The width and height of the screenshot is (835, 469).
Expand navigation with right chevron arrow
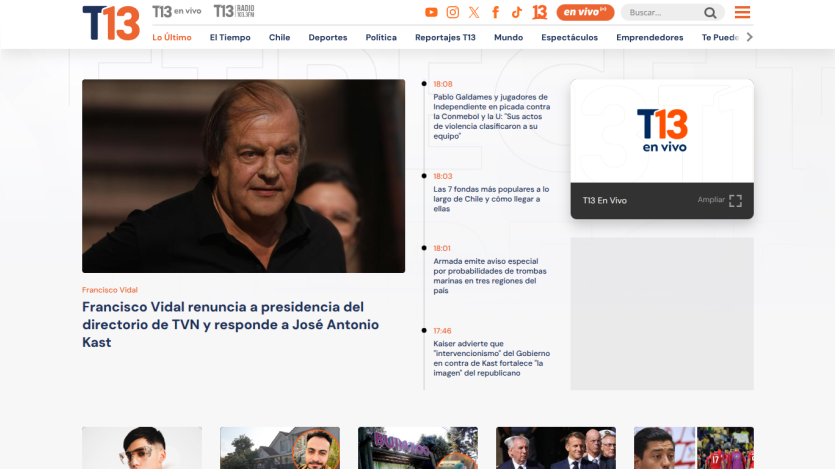(x=750, y=37)
